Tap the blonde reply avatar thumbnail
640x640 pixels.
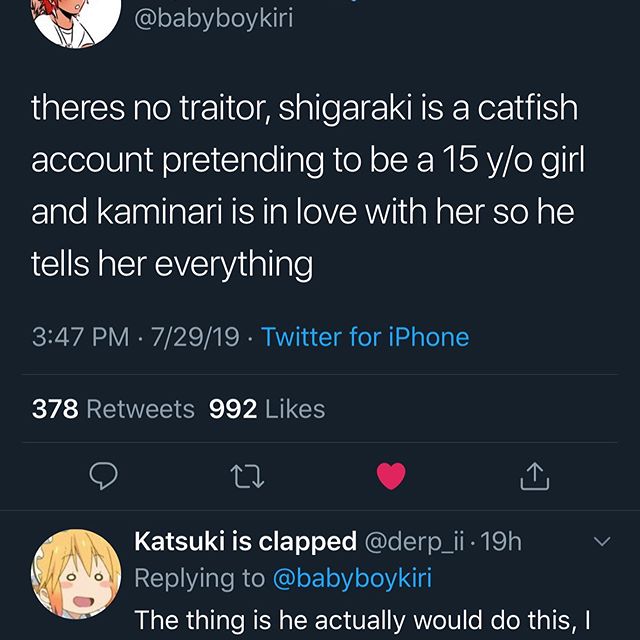pos(77,573)
